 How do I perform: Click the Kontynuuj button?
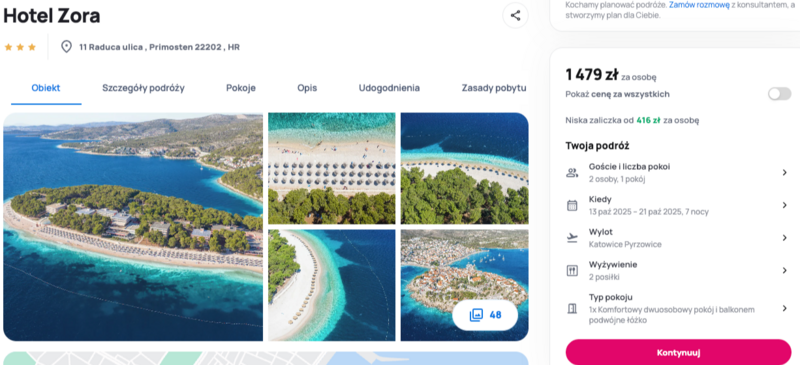[x=678, y=352]
